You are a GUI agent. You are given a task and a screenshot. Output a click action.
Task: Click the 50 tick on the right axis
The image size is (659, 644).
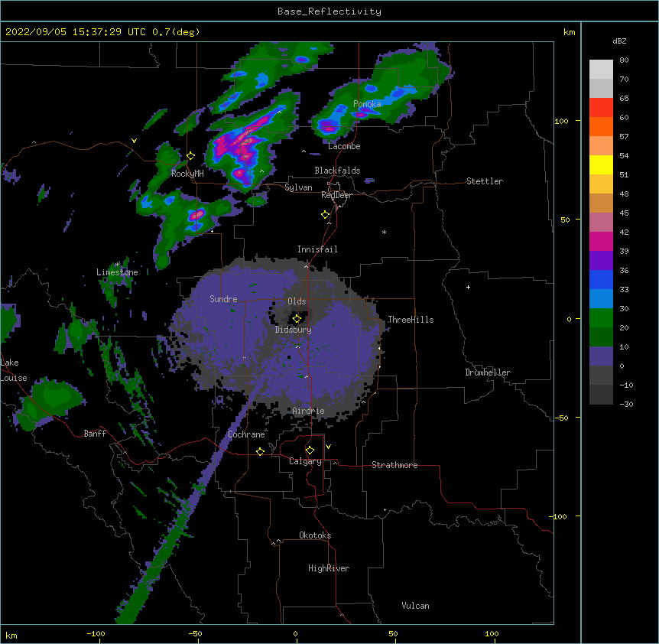point(565,220)
